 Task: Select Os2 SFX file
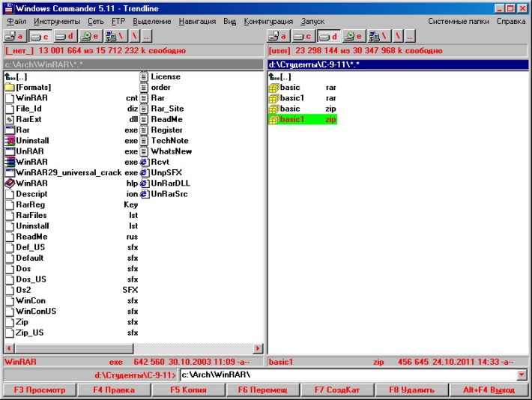(72, 290)
